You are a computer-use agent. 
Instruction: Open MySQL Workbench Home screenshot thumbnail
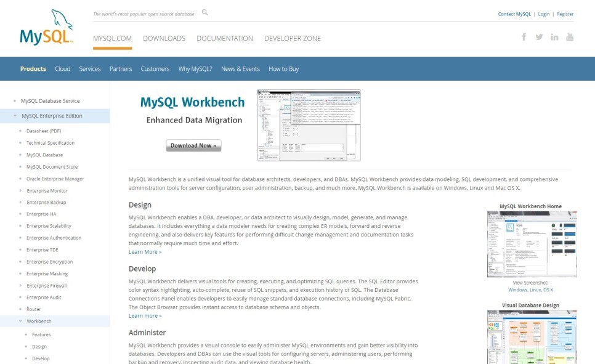(532, 244)
